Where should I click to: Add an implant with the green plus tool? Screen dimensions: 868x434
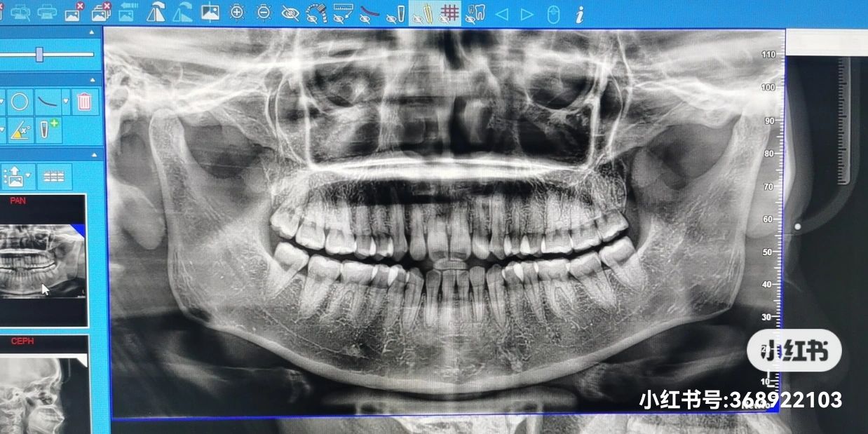click(48, 130)
